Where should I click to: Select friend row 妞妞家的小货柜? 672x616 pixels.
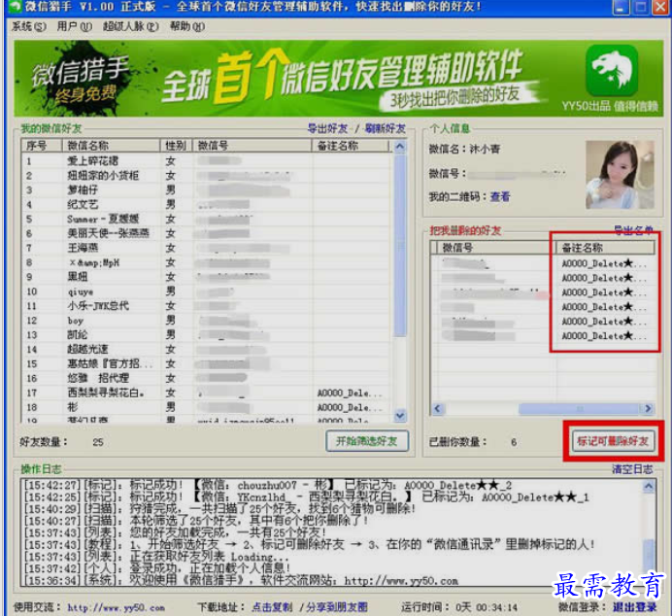[206, 176]
